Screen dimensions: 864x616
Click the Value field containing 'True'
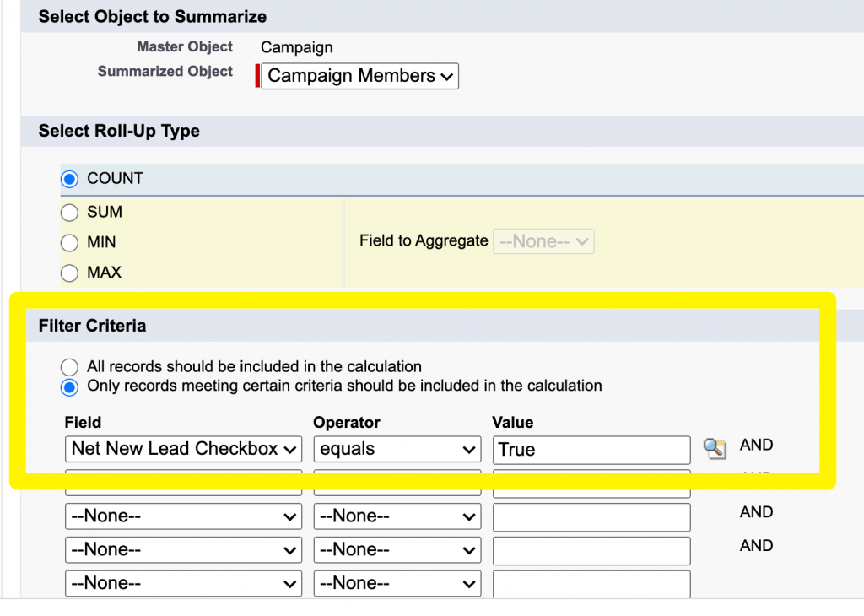tap(591, 450)
